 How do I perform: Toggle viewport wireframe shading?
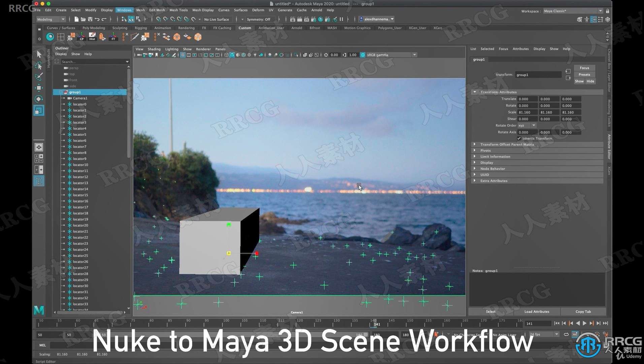coord(226,55)
